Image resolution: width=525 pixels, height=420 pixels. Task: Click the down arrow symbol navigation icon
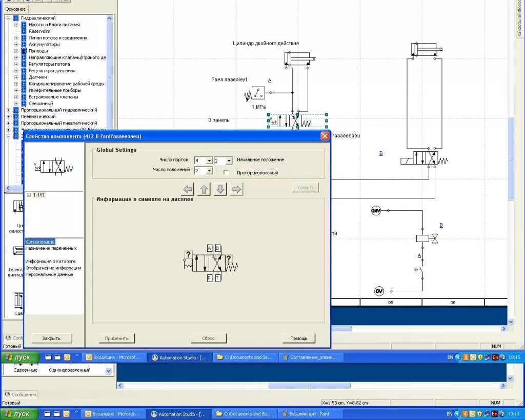click(x=219, y=189)
